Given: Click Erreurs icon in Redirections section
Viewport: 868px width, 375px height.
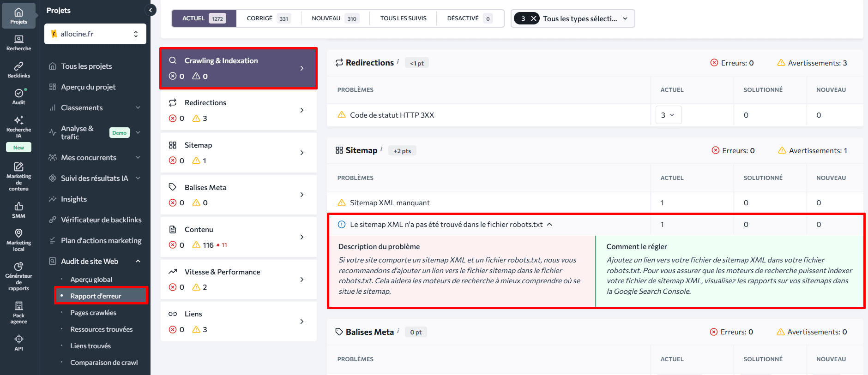Looking at the screenshot, I should [714, 63].
